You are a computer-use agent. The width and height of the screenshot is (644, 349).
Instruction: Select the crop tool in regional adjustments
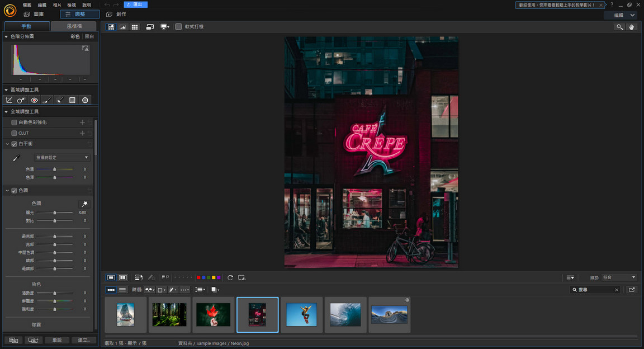coord(9,100)
